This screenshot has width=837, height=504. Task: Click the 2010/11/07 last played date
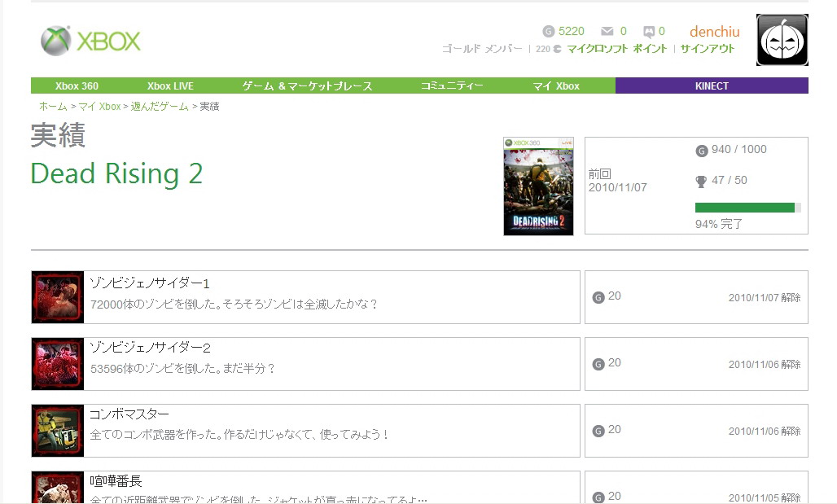click(x=618, y=187)
